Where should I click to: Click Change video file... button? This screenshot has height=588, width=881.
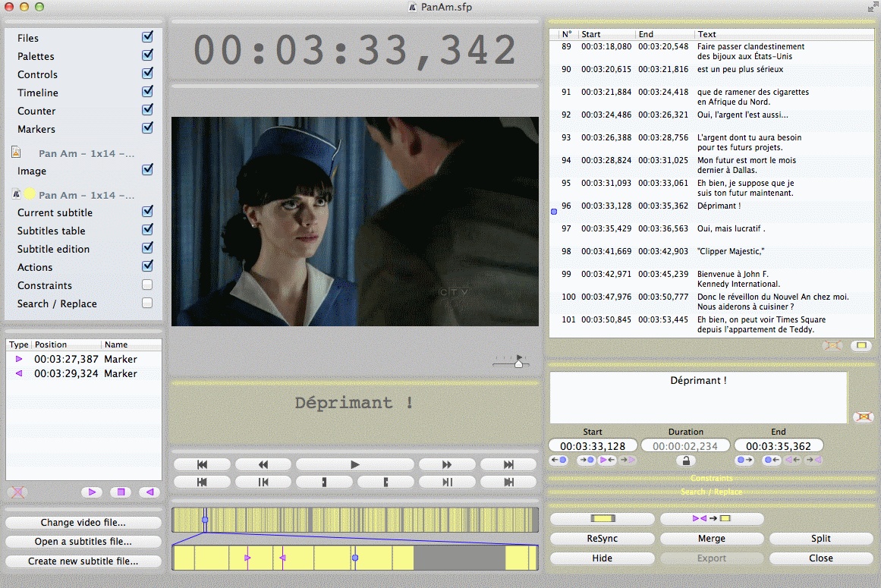83,522
